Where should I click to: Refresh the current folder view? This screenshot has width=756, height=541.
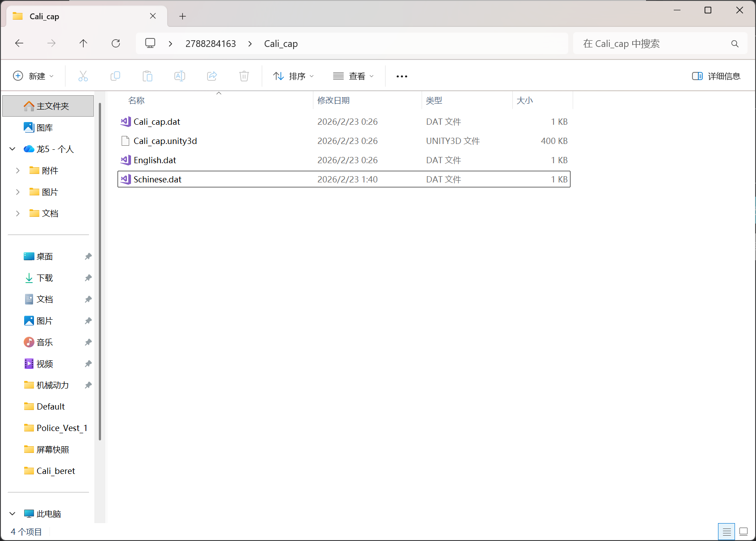click(116, 43)
